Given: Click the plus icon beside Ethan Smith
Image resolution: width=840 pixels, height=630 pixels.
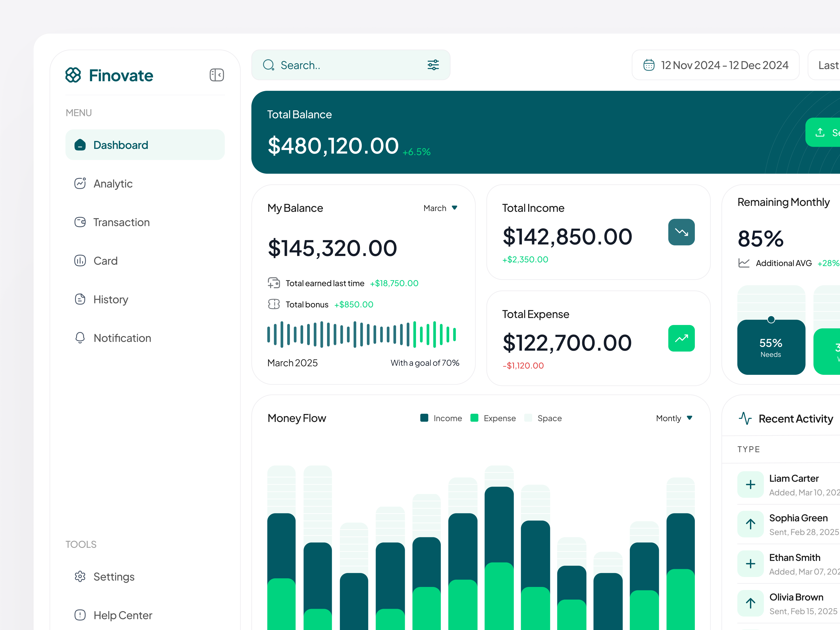Looking at the screenshot, I should tap(750, 564).
